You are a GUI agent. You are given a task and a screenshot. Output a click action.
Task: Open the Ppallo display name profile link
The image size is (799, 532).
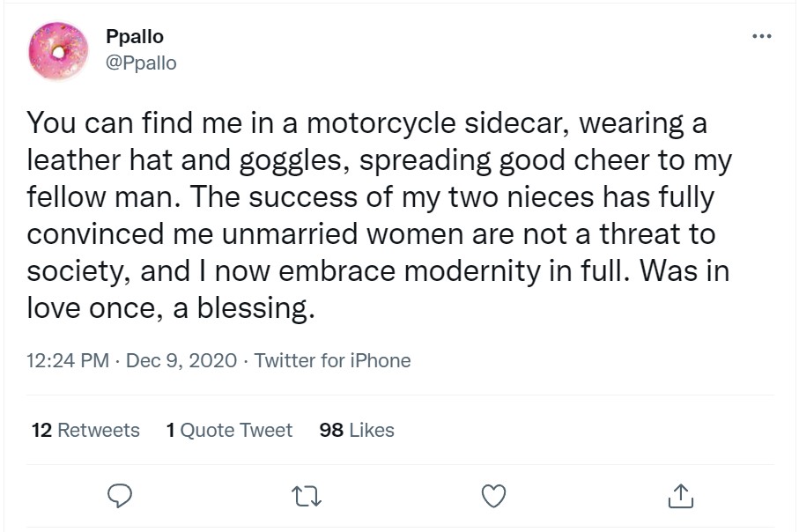coord(135,37)
